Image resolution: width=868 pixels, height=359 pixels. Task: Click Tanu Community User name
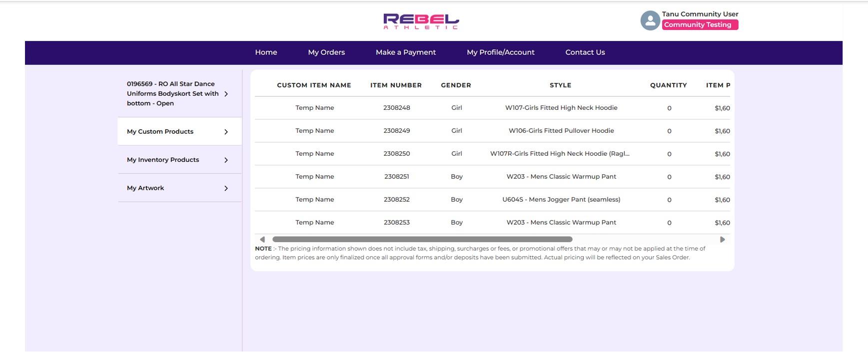700,14
